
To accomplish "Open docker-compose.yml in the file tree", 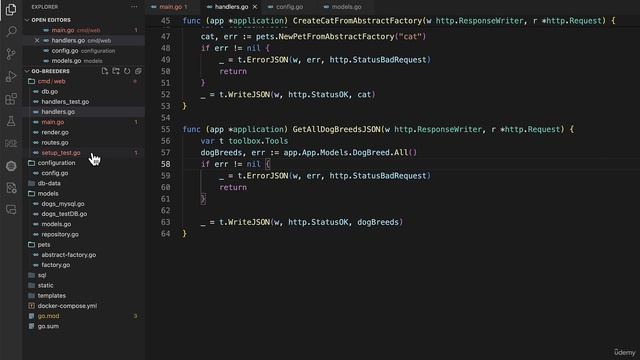I will (67, 306).
